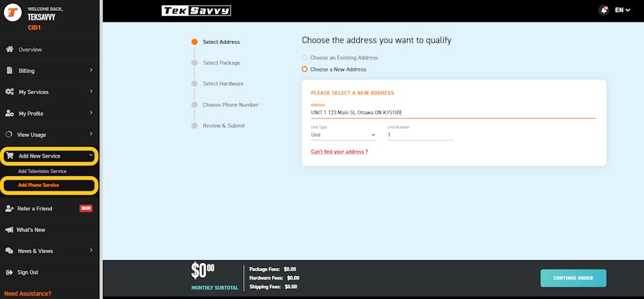Screen dimensions: 644x299
Task: Click the Shipping Fees $0.00 text
Action: [x=273, y=287]
